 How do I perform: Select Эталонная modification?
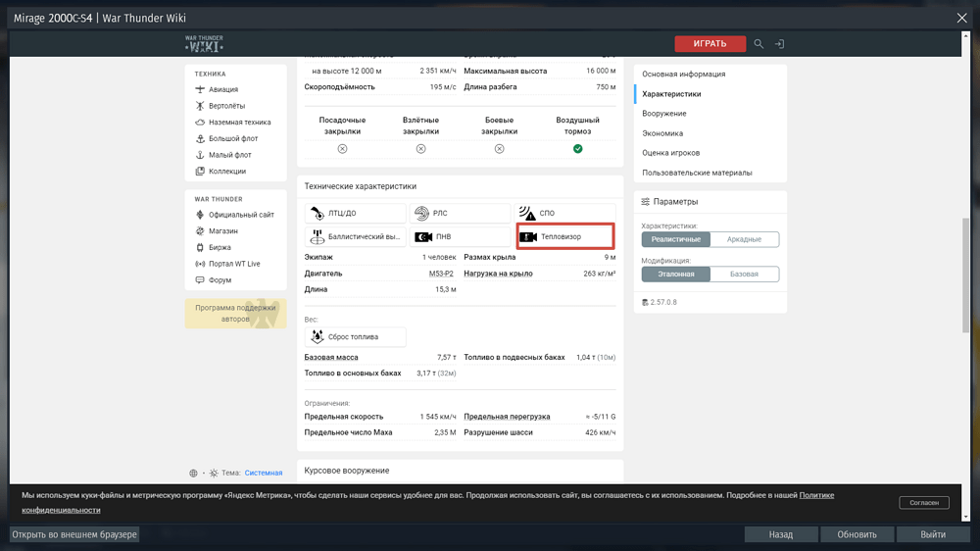click(x=675, y=274)
